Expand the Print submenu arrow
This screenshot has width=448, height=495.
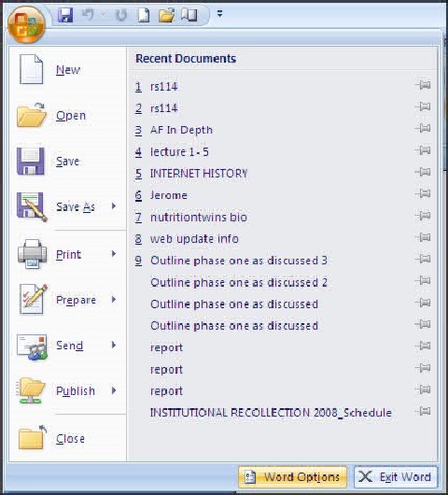tap(114, 254)
